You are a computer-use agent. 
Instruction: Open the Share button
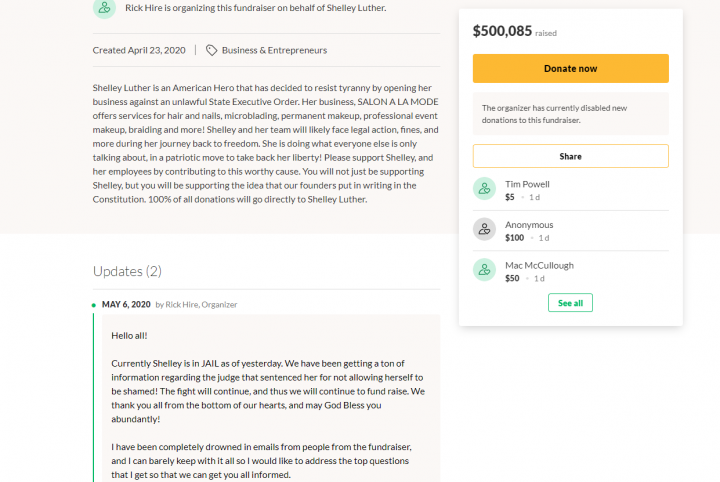coord(570,156)
